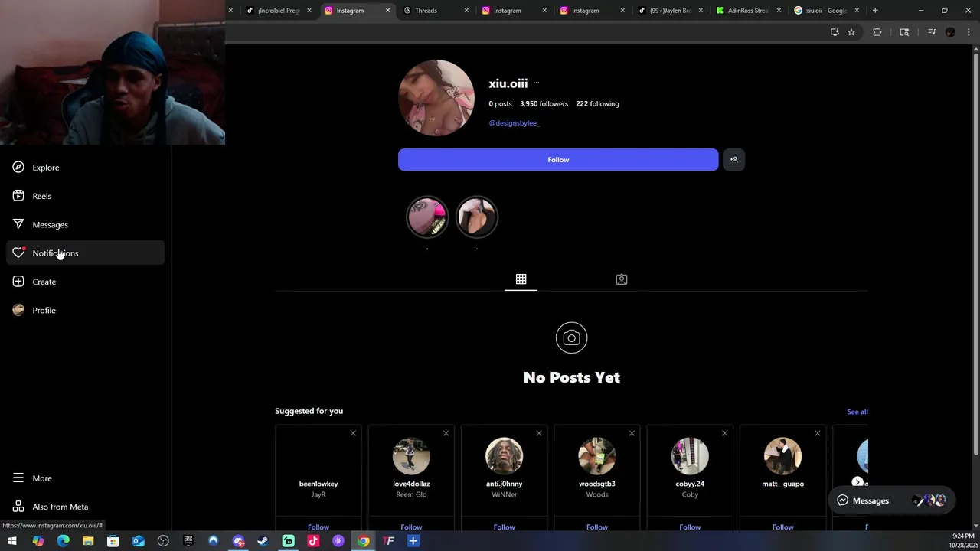Viewport: 980px width, 551px height.
Task: Follow matt__guapo from suggestions
Action: 783,527
